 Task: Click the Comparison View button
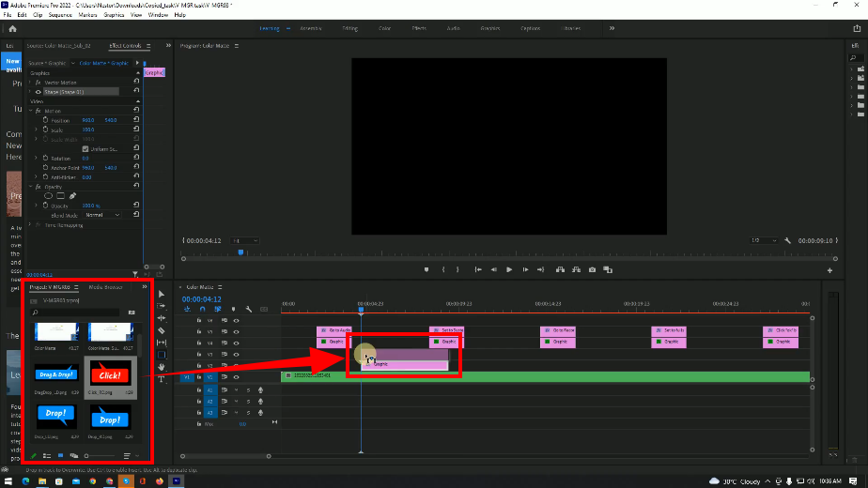coord(608,269)
